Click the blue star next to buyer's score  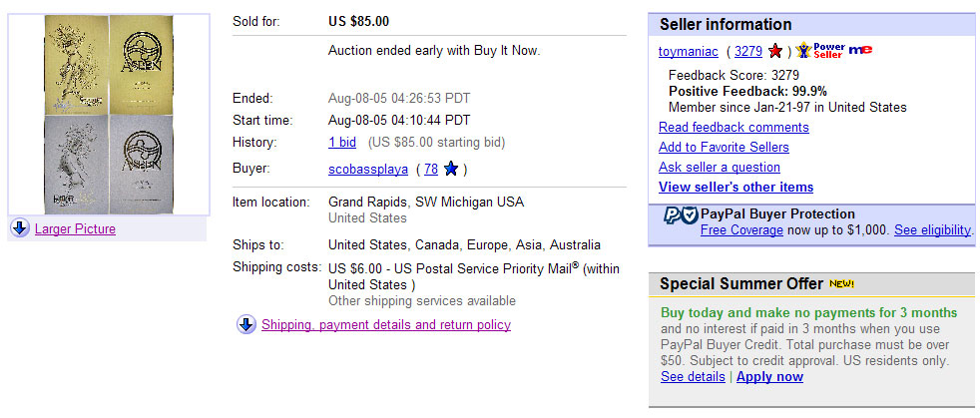click(450, 169)
